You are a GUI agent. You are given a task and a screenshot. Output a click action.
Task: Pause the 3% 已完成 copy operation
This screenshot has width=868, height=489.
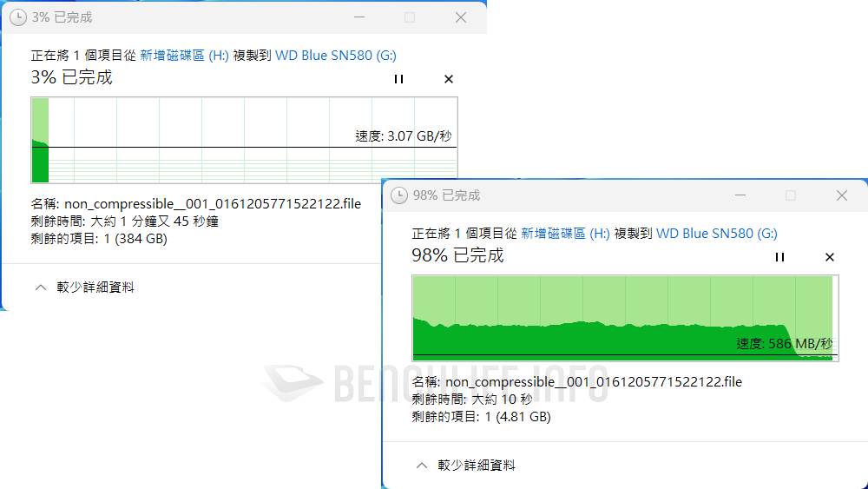pos(398,79)
